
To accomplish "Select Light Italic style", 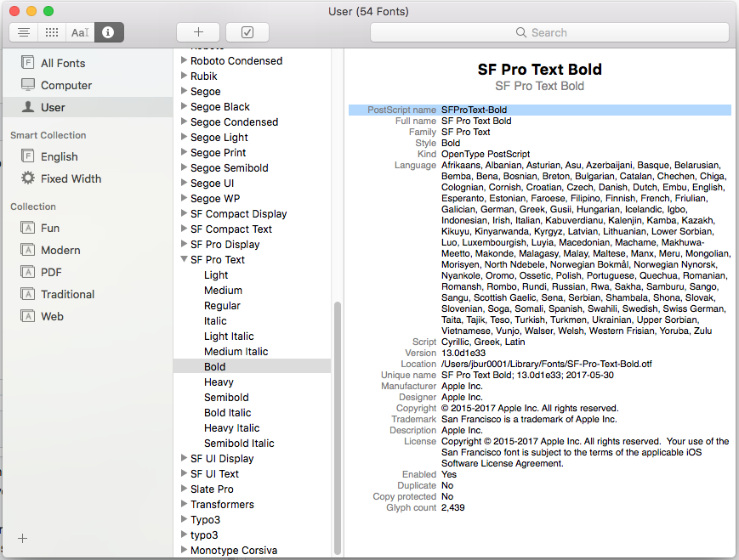I will [x=229, y=337].
